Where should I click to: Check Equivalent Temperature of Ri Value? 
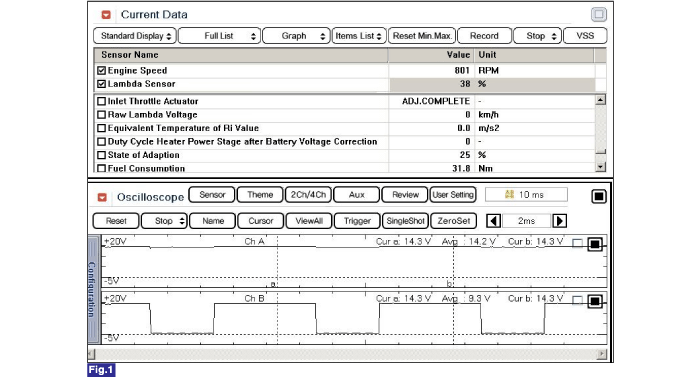click(101, 128)
